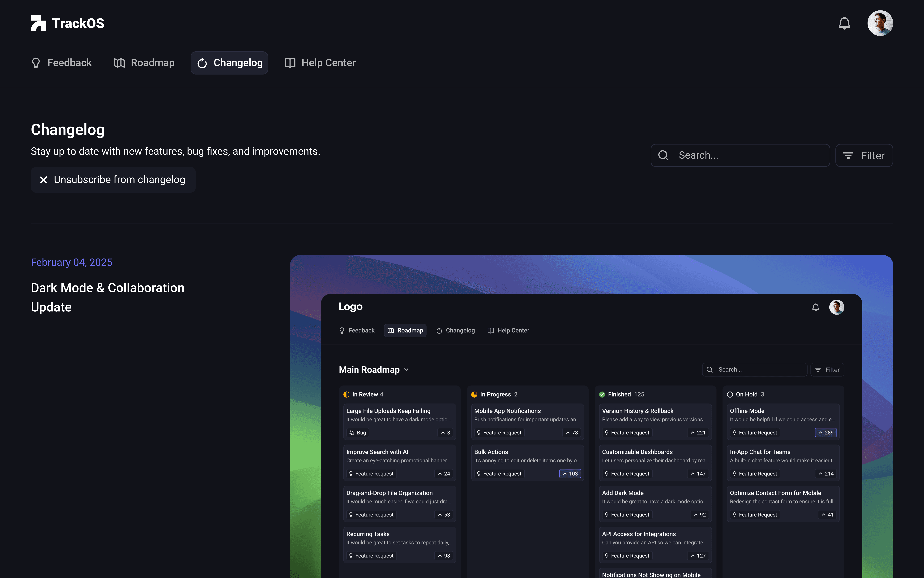This screenshot has height=578, width=924.
Task: Open the Roadmap tab in the main navigation
Action: click(144, 63)
